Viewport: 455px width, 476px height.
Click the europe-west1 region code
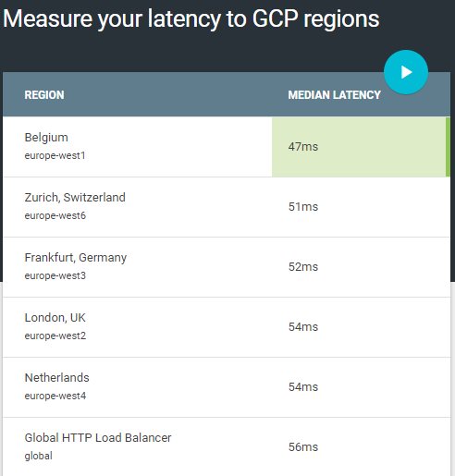tap(55, 155)
